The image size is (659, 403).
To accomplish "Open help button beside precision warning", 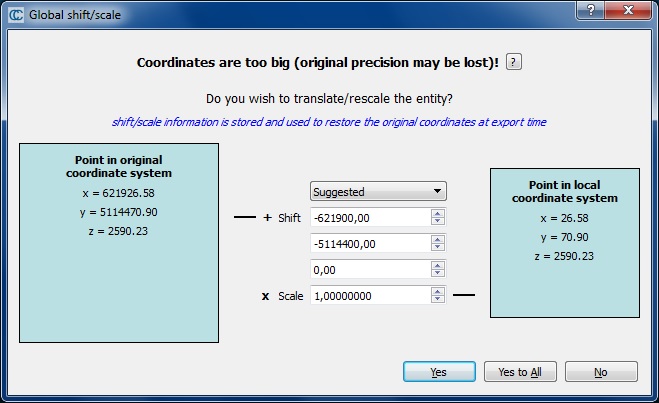I will [513, 62].
